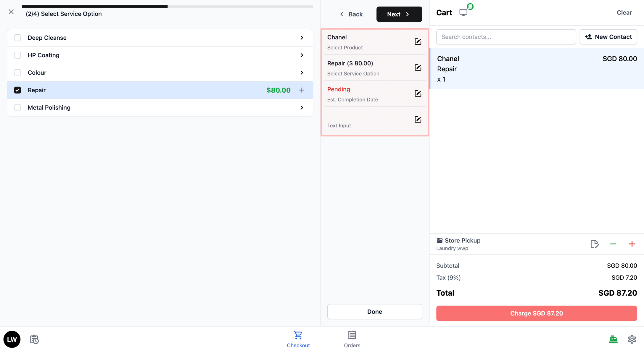Check the Deep Cleanse checkbox

(17, 38)
